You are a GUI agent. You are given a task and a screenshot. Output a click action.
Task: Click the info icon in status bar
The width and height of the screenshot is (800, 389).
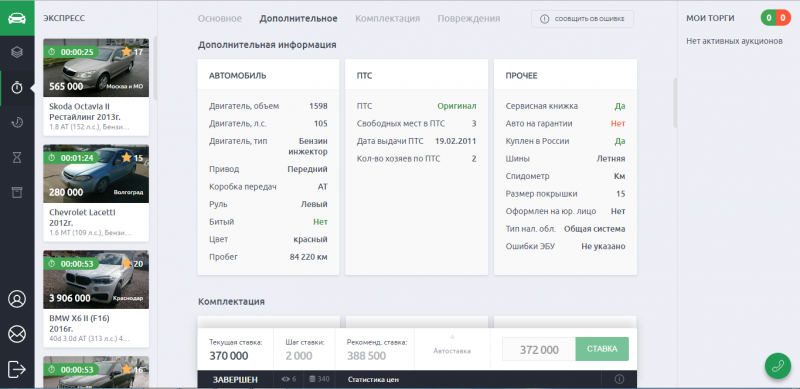pos(619,379)
